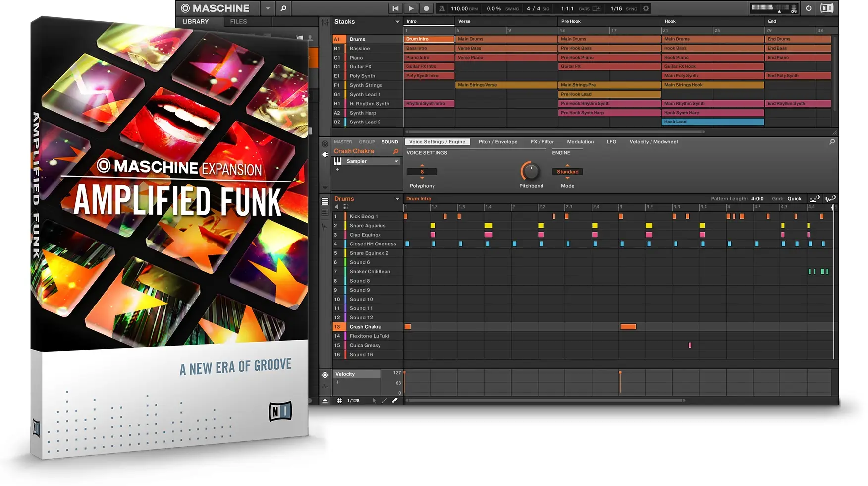Open the Voice Settings / Engine page
Image resolution: width=868 pixels, height=486 pixels.
coord(437,142)
